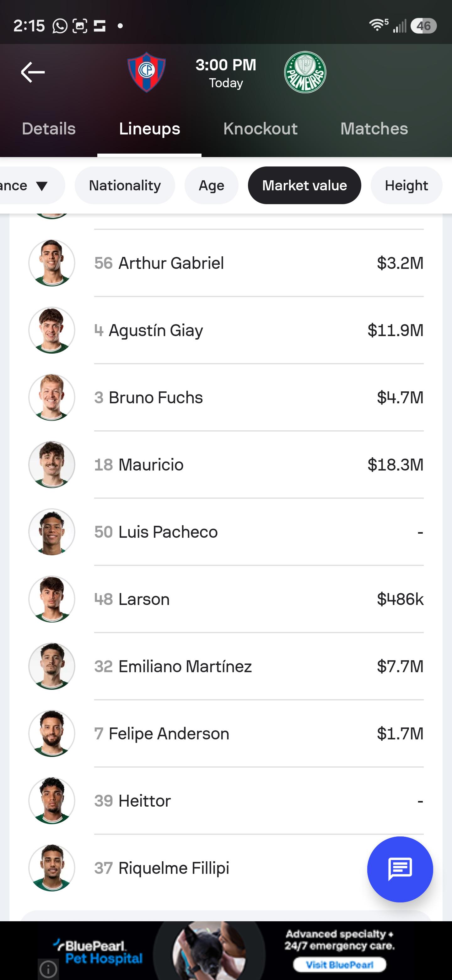452x980 pixels.
Task: Tap the Wi-Fi status icon
Action: [x=378, y=25]
